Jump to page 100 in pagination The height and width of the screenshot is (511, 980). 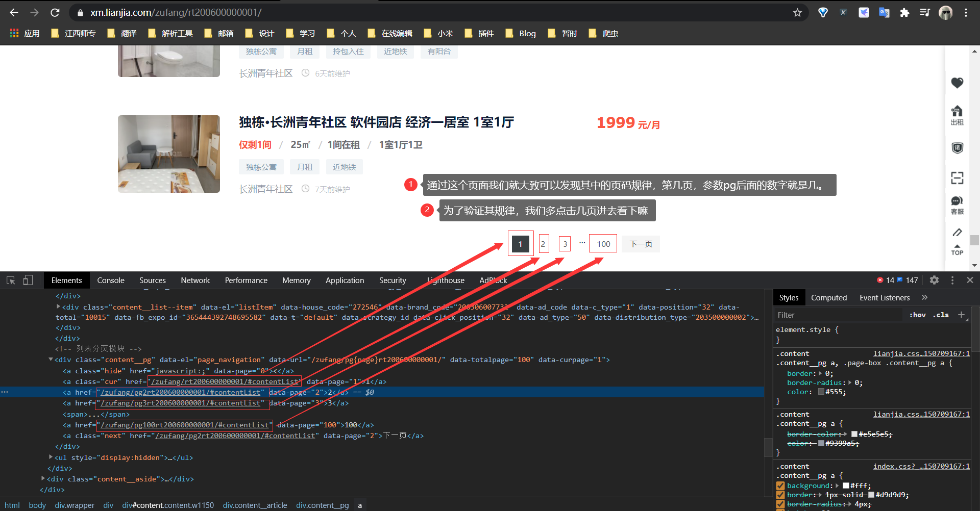pos(603,244)
